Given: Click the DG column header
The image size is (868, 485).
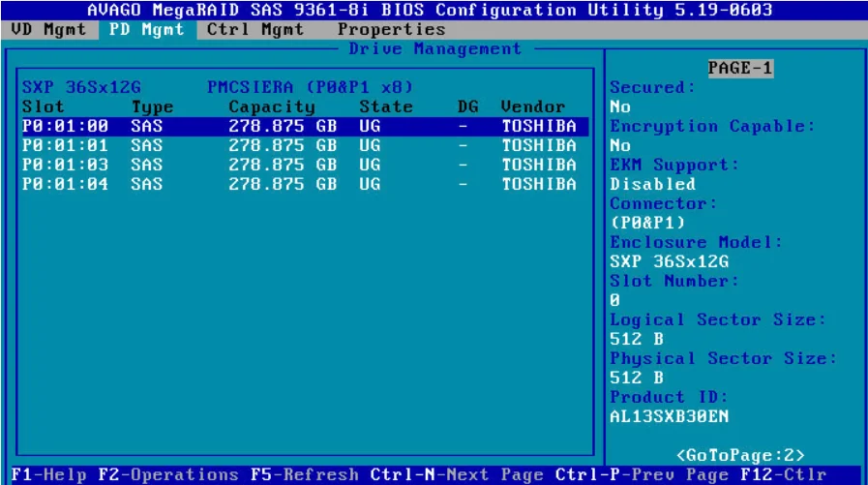Looking at the screenshot, I should tap(467, 106).
